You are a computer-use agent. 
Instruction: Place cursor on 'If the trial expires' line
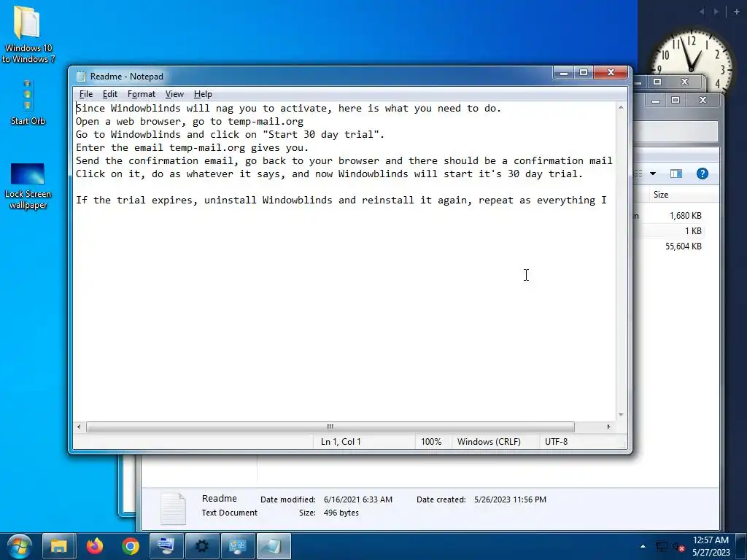(x=341, y=200)
